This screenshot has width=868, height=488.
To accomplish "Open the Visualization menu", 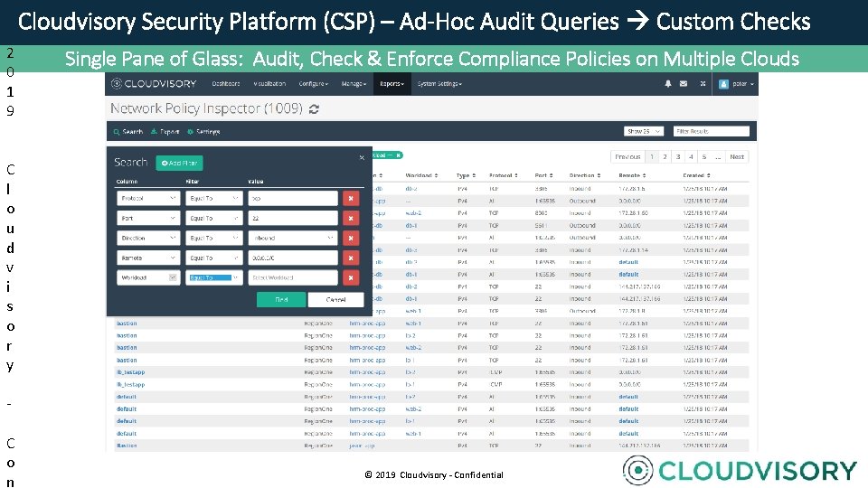I will pyautogui.click(x=269, y=83).
